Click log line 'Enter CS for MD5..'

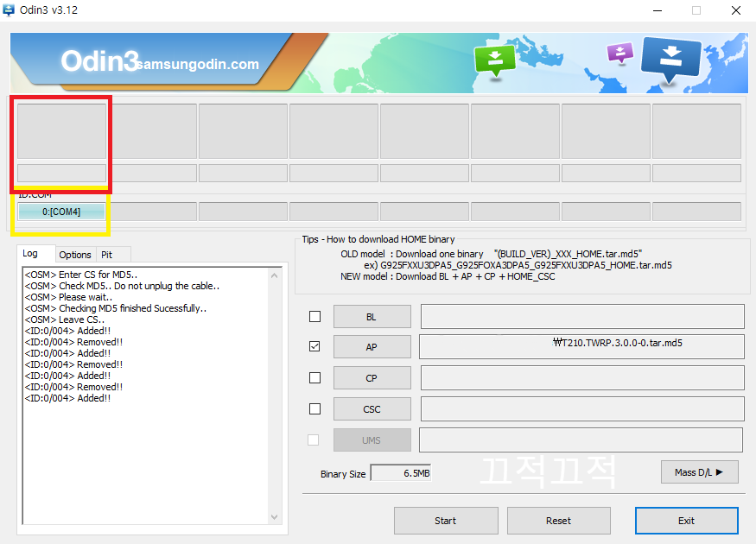(x=81, y=275)
